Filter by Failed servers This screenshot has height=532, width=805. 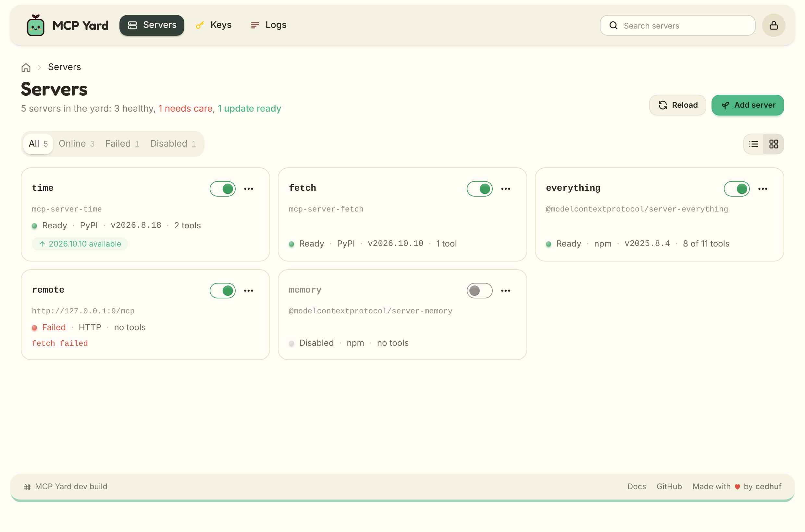(122, 143)
